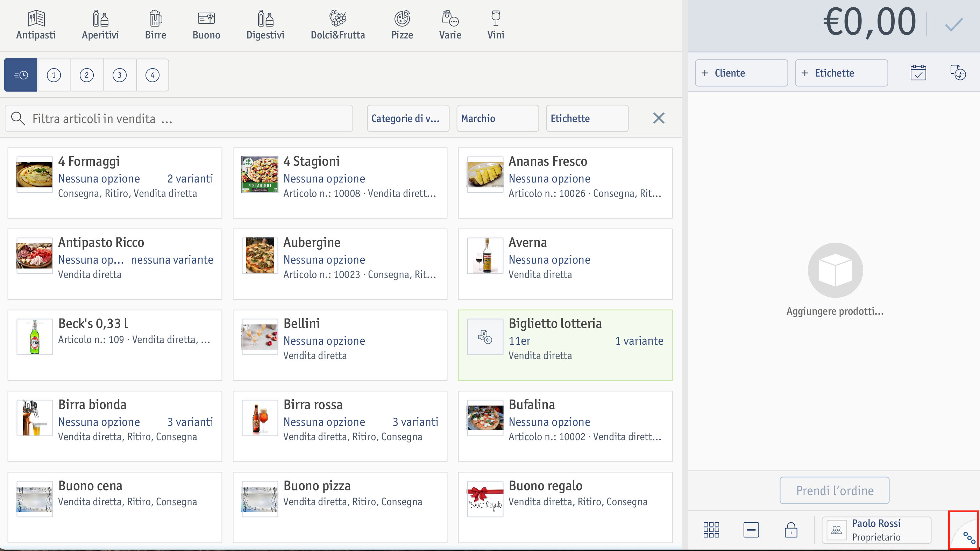
Task: Click the 4 Stagioni pizza thumbnail
Action: (260, 174)
